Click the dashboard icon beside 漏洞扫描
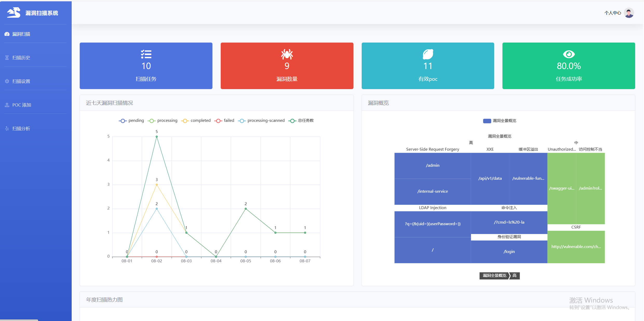 coord(7,34)
